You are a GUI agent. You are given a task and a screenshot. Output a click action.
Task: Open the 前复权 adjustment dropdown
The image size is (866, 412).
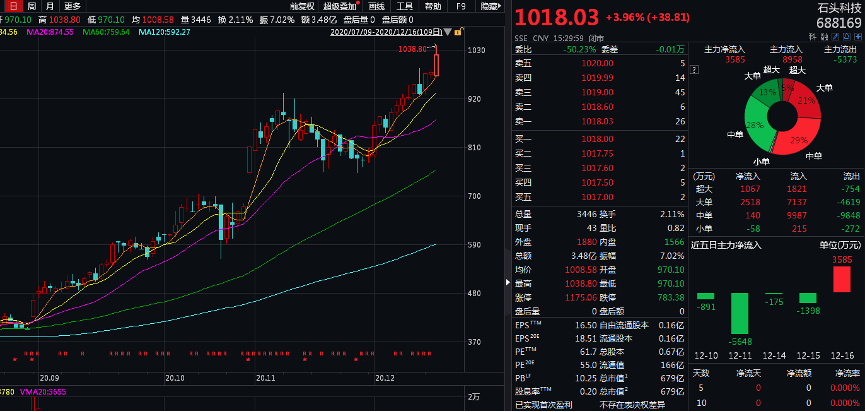302,7
